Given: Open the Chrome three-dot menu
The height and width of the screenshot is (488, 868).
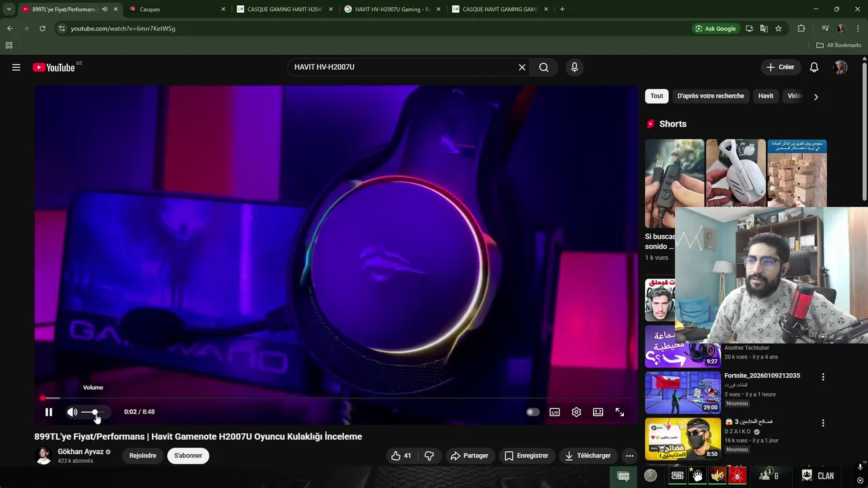Looking at the screenshot, I should point(859,28).
